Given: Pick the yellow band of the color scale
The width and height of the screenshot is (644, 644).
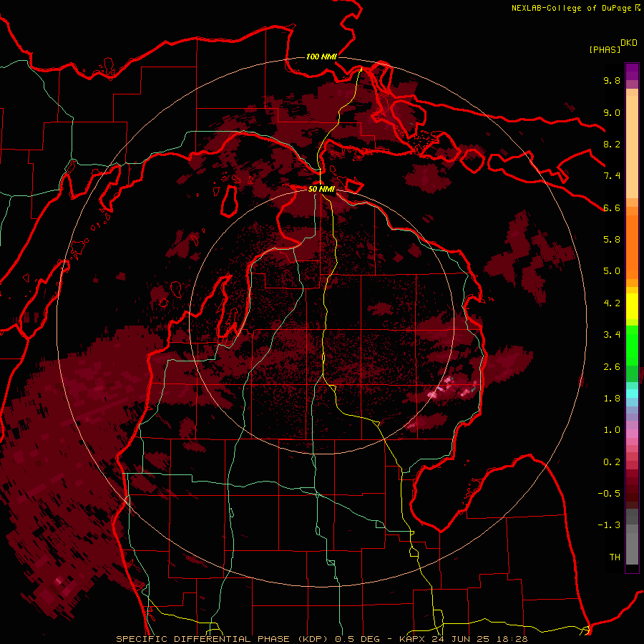Looking at the screenshot, I should pyautogui.click(x=632, y=306).
